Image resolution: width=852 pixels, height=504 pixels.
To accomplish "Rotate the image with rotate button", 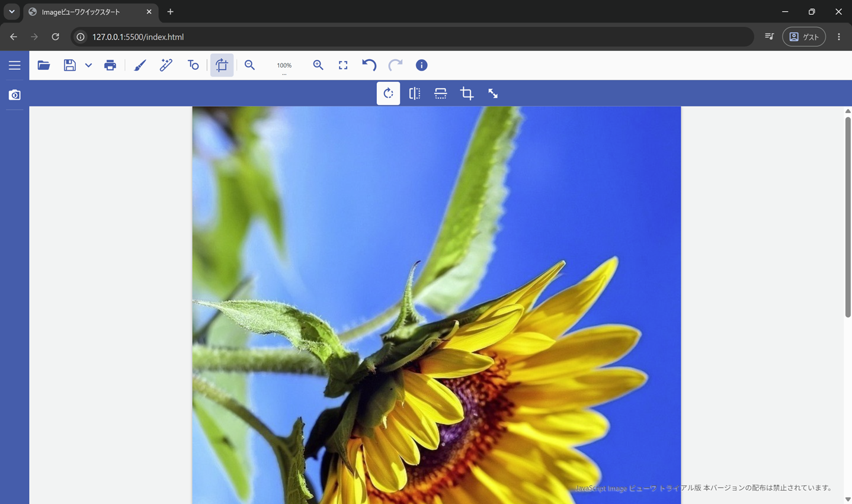I will 388,94.
